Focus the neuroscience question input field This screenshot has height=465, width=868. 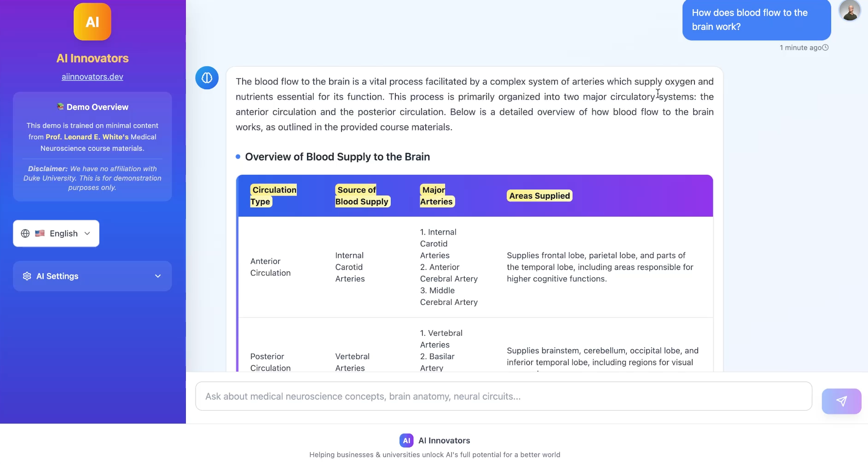tap(503, 396)
